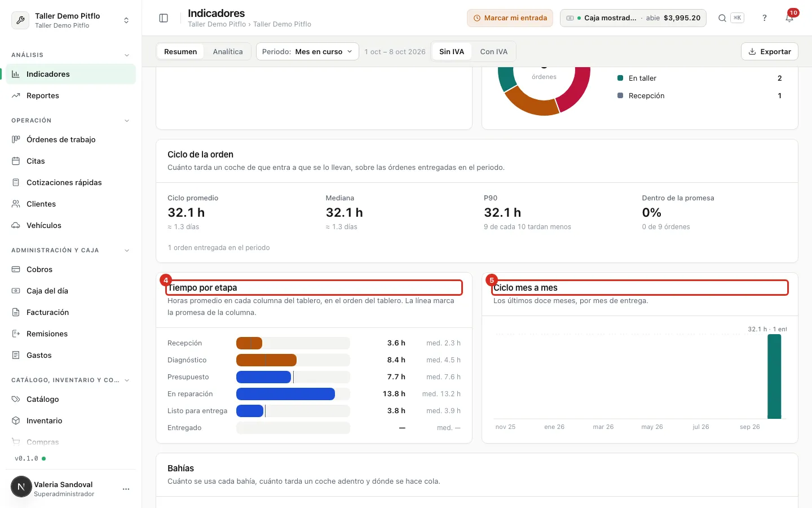Open user options three-dots menu
The height and width of the screenshot is (508, 812).
[126, 489]
